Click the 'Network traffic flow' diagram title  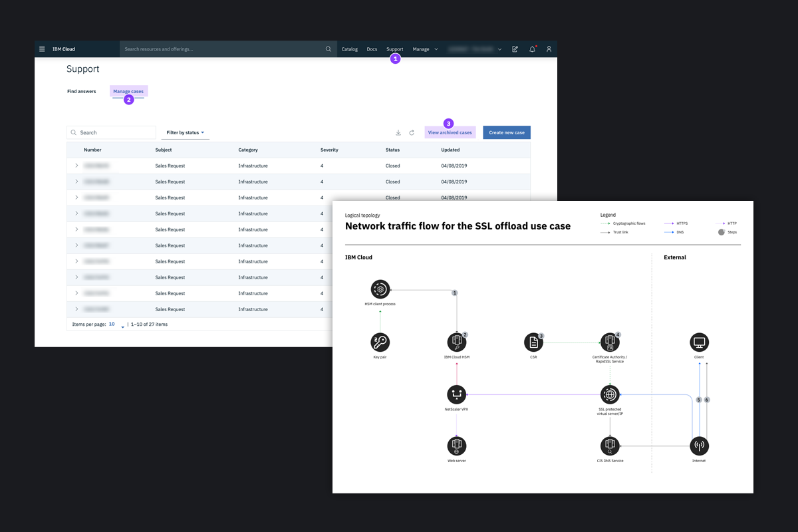click(x=458, y=226)
